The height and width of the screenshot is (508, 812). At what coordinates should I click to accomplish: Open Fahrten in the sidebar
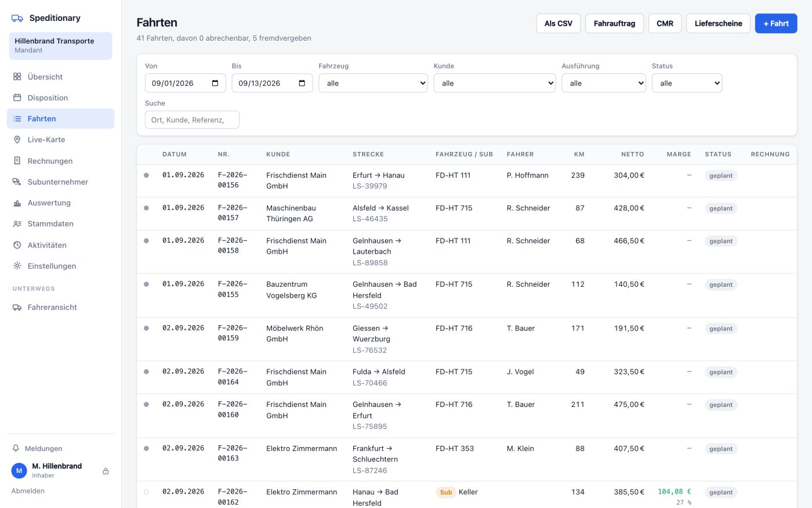[x=60, y=118]
